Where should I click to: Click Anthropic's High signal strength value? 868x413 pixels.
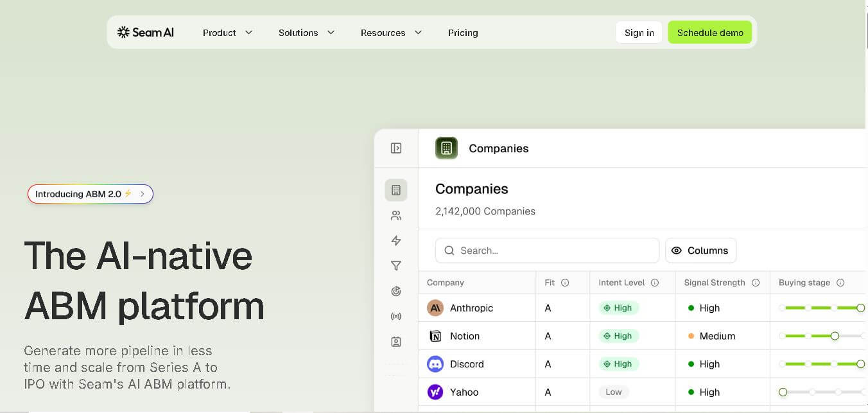[x=704, y=308]
